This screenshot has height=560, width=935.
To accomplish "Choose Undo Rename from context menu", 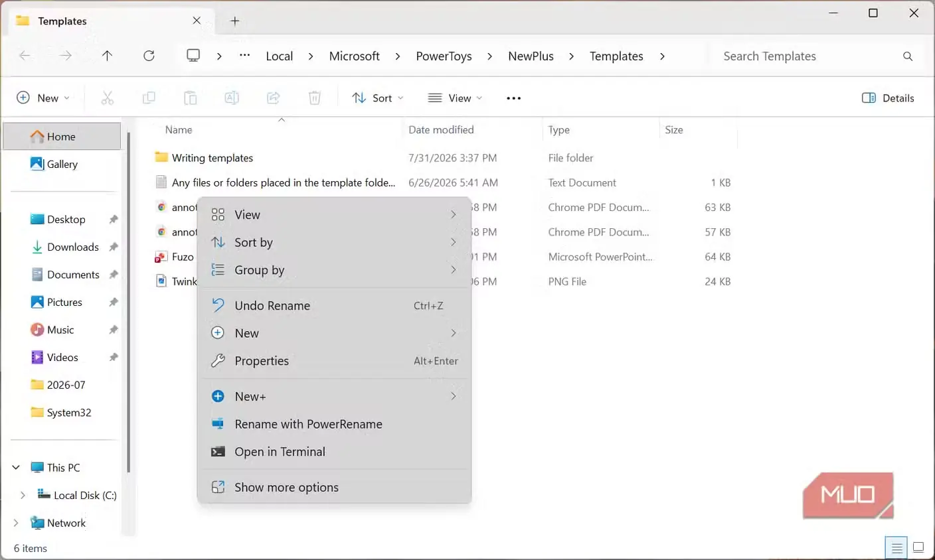I will [335, 306].
